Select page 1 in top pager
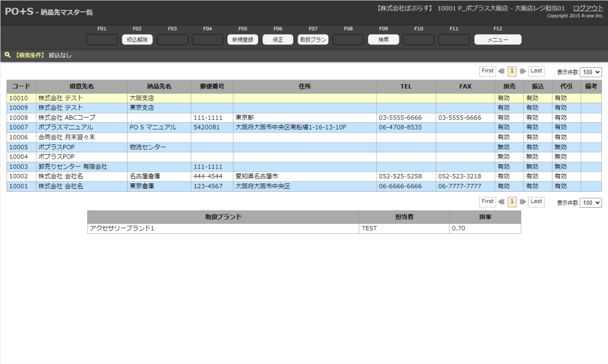 [512, 71]
